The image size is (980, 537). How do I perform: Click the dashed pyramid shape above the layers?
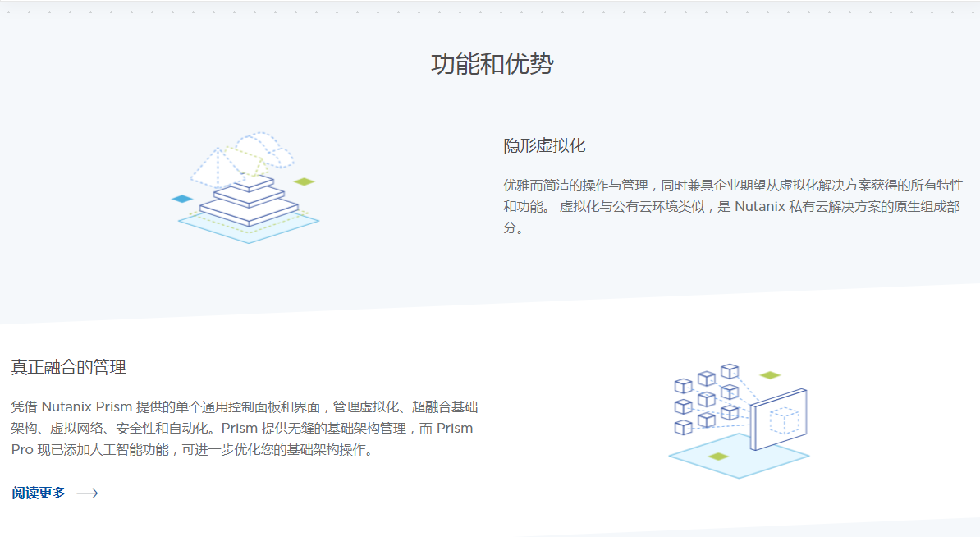tap(218, 167)
